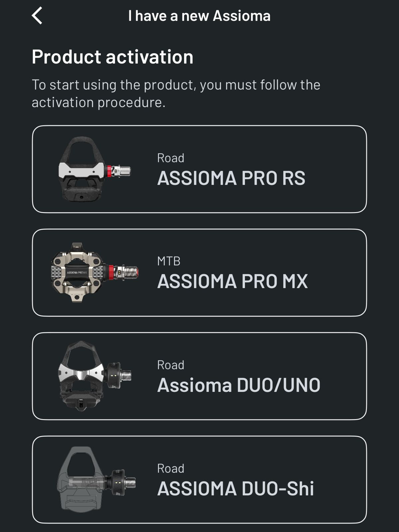Go back using the header arrow
Image resolution: width=399 pixels, height=532 pixels.
[x=37, y=16]
